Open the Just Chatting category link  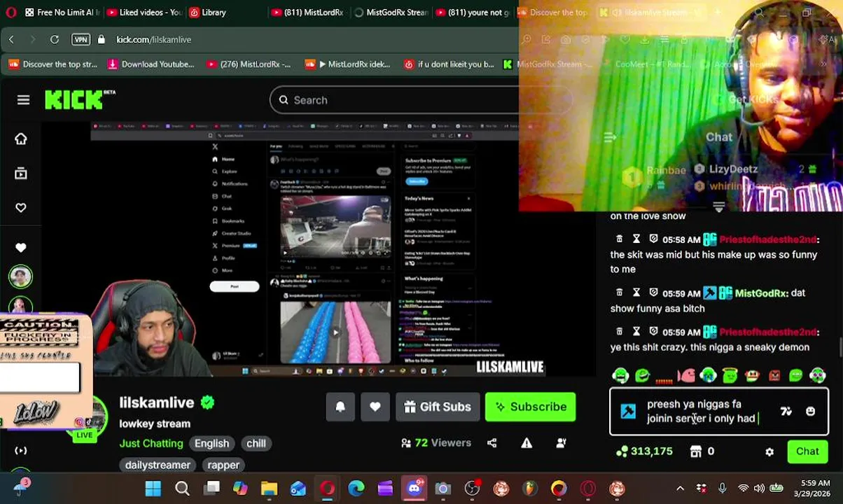coord(151,444)
